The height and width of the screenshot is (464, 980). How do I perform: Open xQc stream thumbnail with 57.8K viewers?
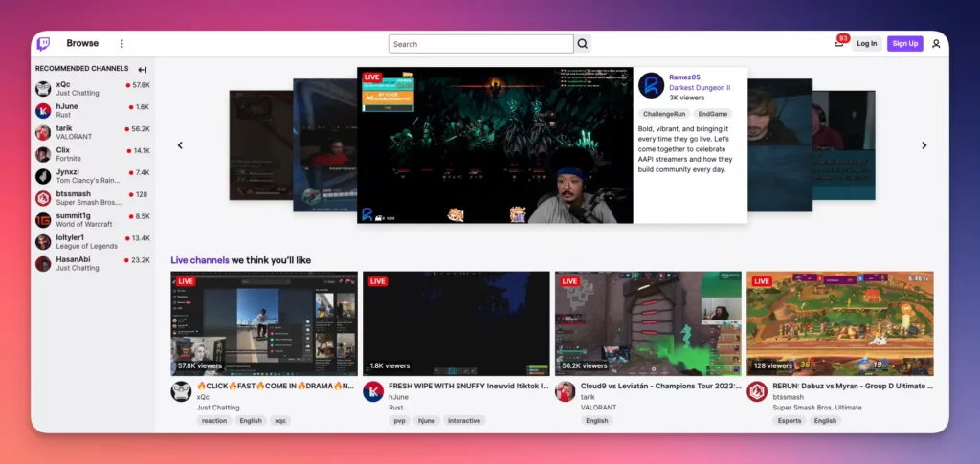click(264, 323)
